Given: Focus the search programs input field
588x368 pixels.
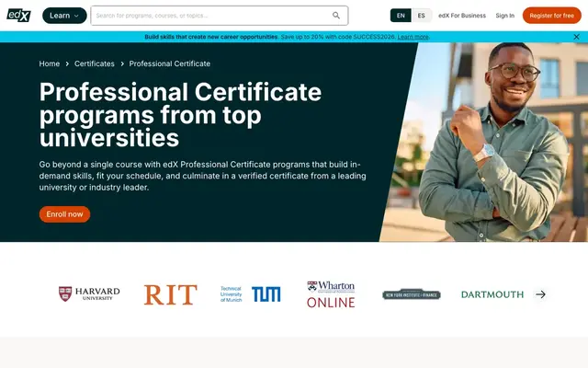Looking at the screenshot, I should click(220, 16).
